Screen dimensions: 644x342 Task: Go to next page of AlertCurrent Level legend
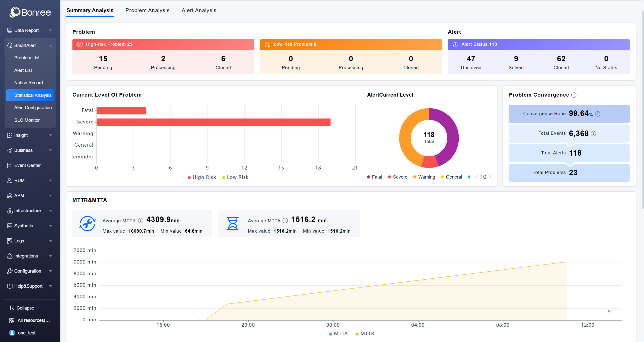point(490,177)
